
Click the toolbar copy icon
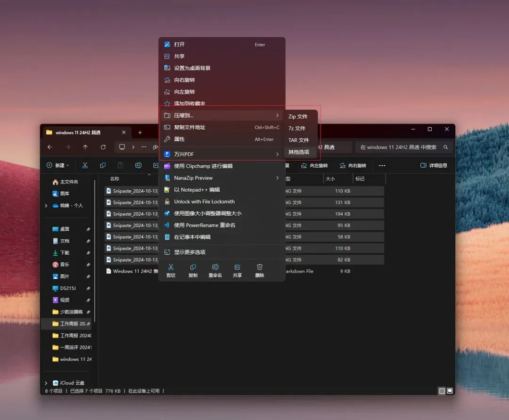click(x=103, y=165)
